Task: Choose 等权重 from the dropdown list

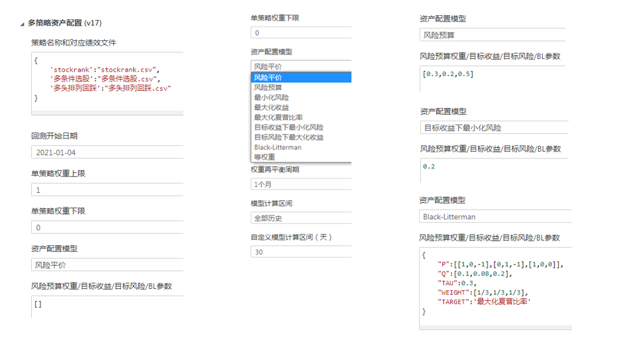Action: pos(301,156)
